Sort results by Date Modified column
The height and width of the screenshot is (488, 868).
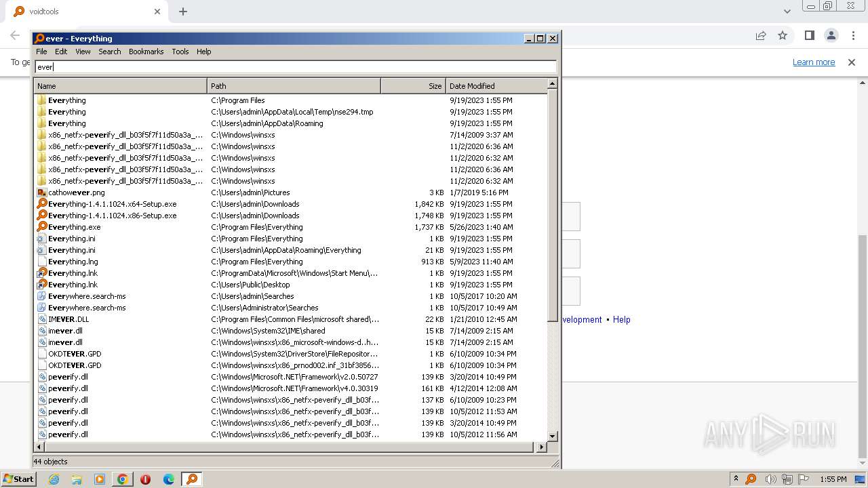496,86
